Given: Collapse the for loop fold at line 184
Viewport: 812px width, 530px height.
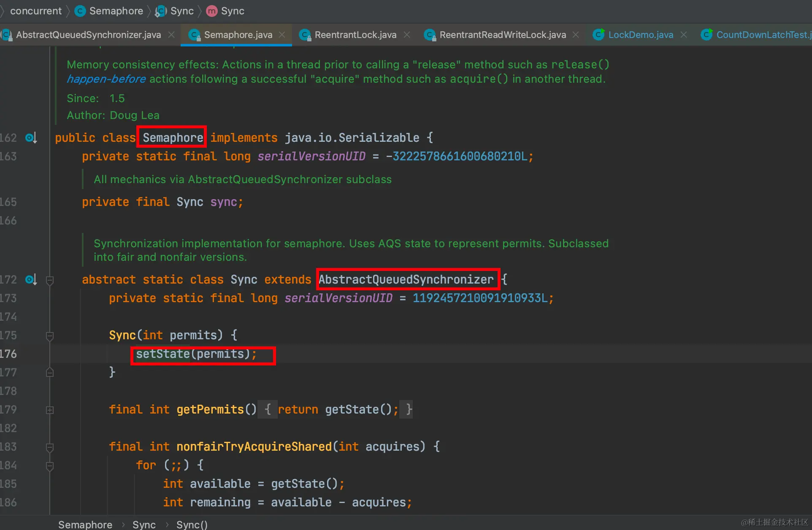Looking at the screenshot, I should (50, 466).
